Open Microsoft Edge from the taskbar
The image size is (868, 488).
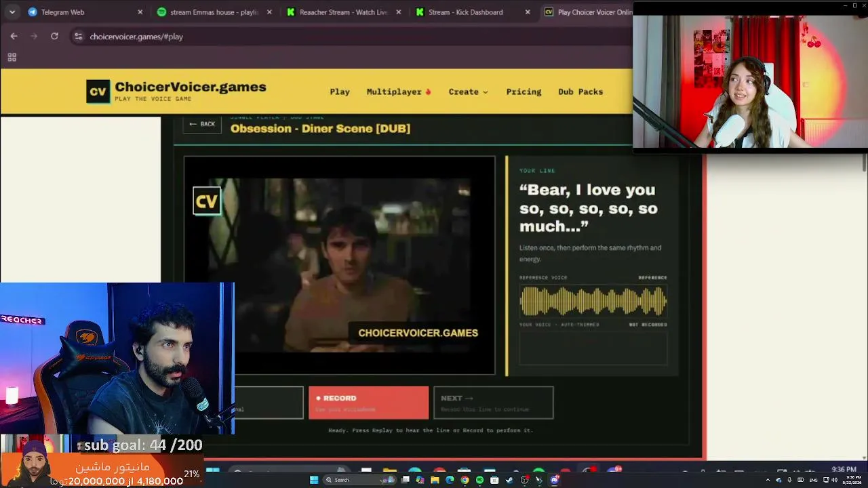(x=450, y=480)
